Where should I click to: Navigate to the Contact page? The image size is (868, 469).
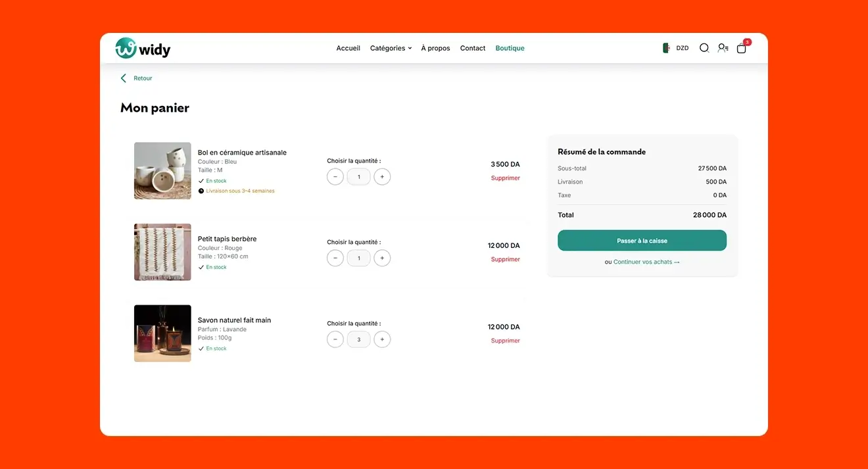[473, 48]
